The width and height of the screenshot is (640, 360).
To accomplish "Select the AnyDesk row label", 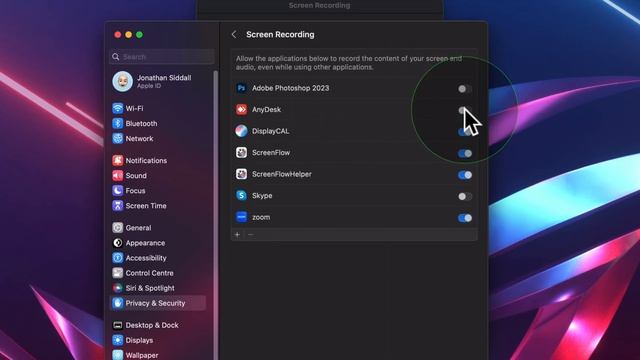I will click(266, 109).
